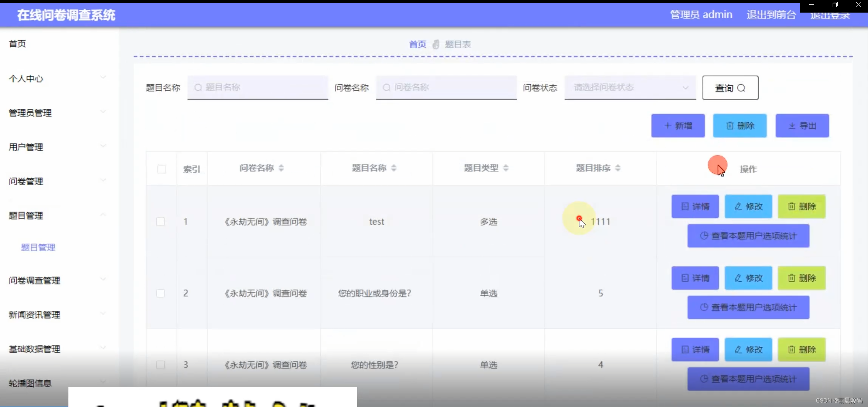
Task: Focus the 问卷名称 search input
Action: tap(446, 88)
